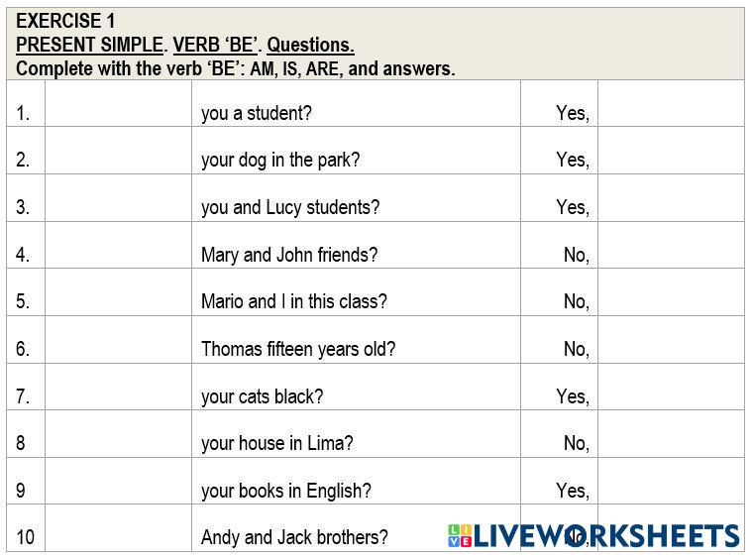Click the answer box for question 3
This screenshot has width=752, height=560.
tap(671, 198)
